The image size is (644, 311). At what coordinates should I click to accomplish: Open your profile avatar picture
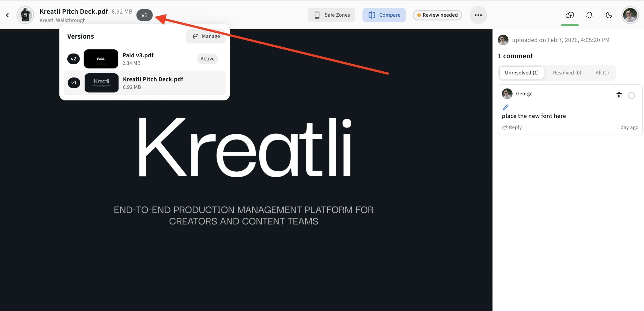click(630, 15)
